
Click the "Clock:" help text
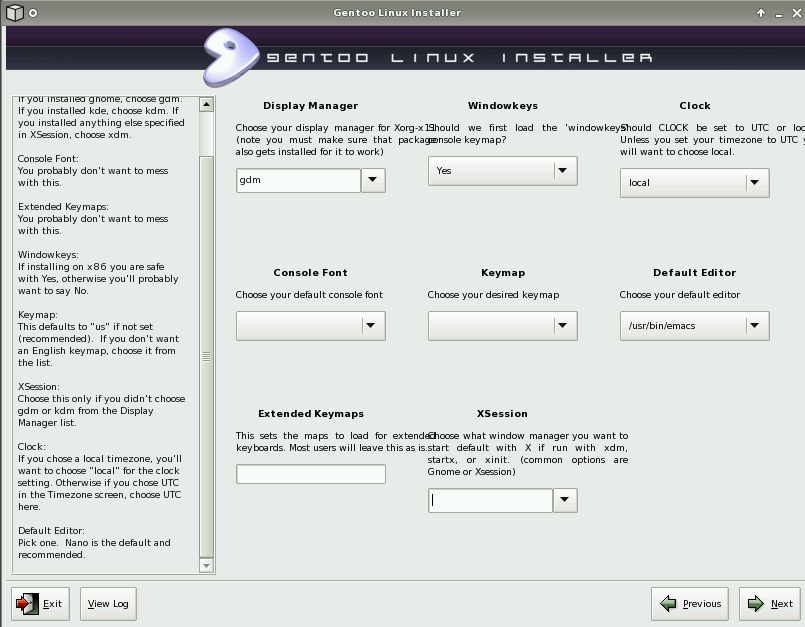pos(31,447)
